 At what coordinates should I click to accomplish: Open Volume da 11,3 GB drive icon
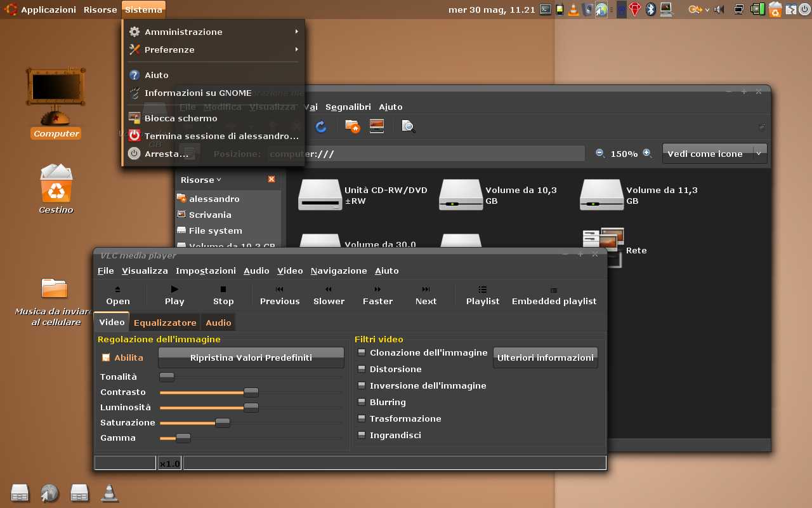(x=602, y=195)
